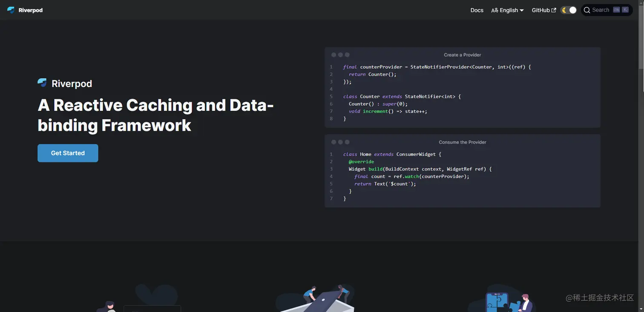The image size is (644, 312).
Task: Click the 'Widget build(BuildContext context, WidgetRef ref)' line
Action: coord(420,169)
